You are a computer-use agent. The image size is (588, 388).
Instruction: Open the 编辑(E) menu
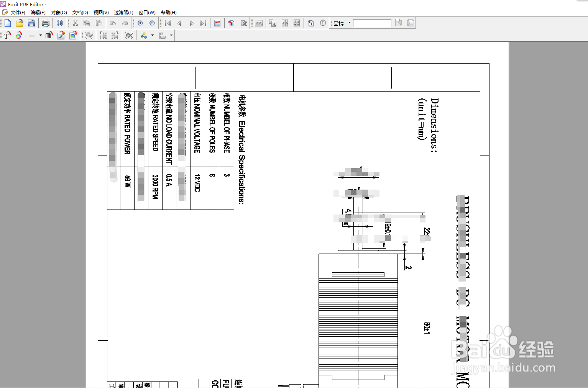point(38,13)
